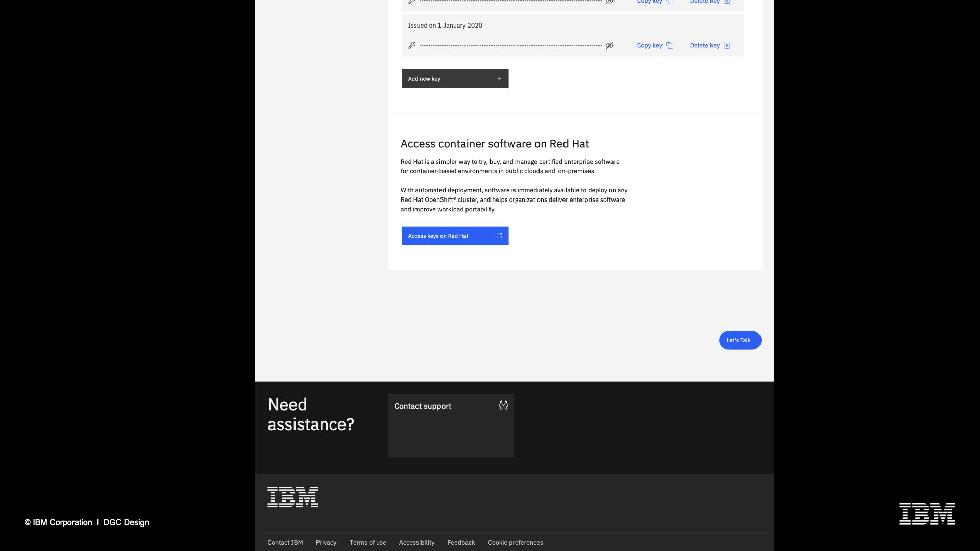Viewport: 980px width, 551px height.
Task: Click the plus icon in Add new key
Action: point(499,79)
